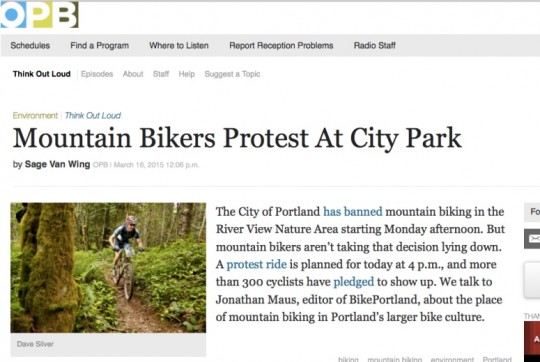Image resolution: width=540 pixels, height=362 pixels.
Task: Open author Sage Van Wing's page
Action: (x=58, y=164)
